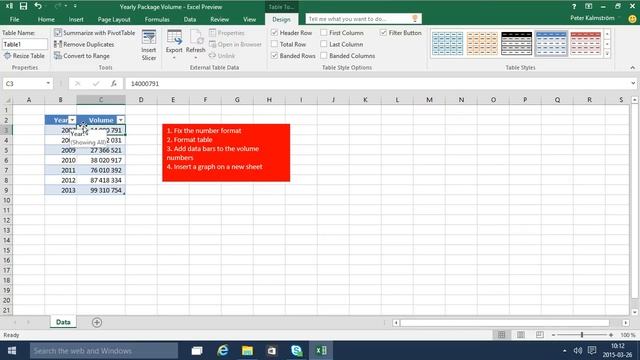Screen dimensions: 640x360
Task: Expand the formula bar
Action: point(633,83)
